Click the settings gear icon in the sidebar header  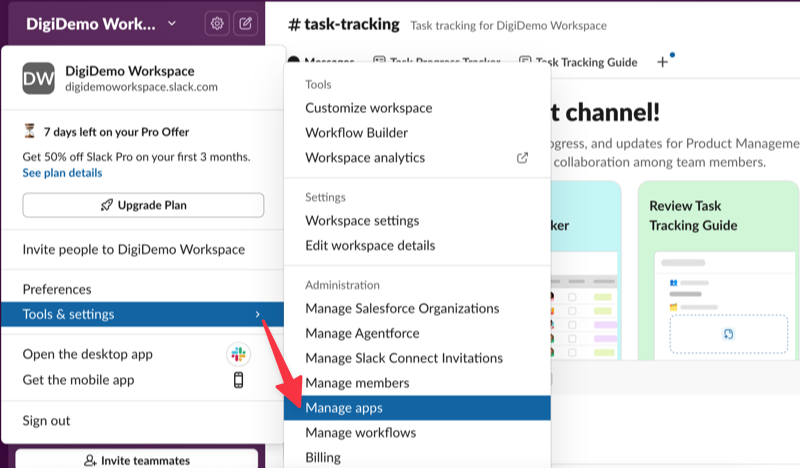[216, 23]
